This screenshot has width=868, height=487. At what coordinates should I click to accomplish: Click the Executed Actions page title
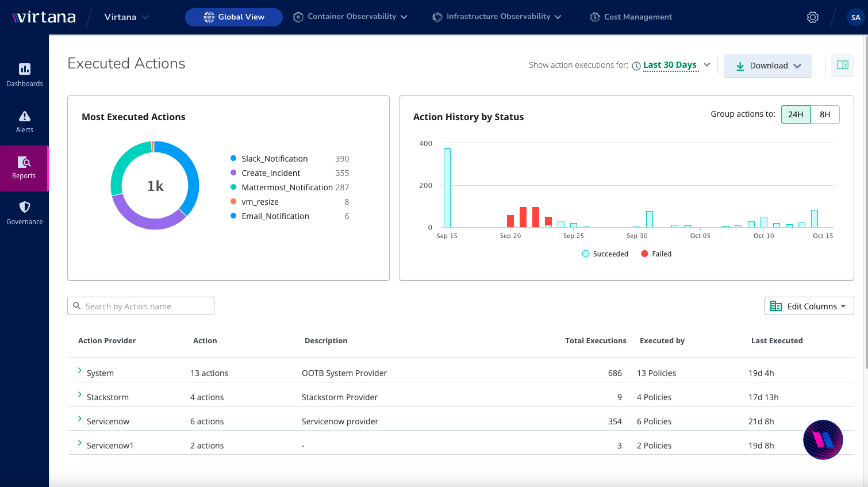[126, 63]
